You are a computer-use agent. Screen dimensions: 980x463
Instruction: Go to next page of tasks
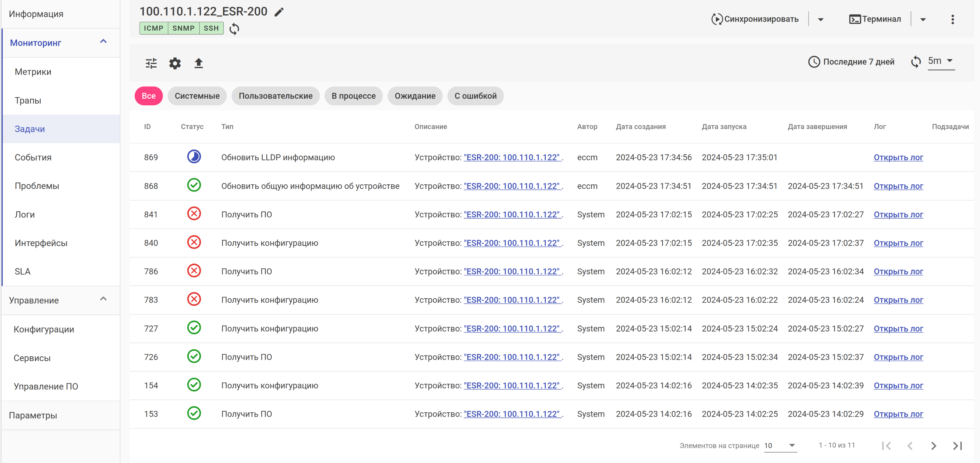tap(934, 445)
